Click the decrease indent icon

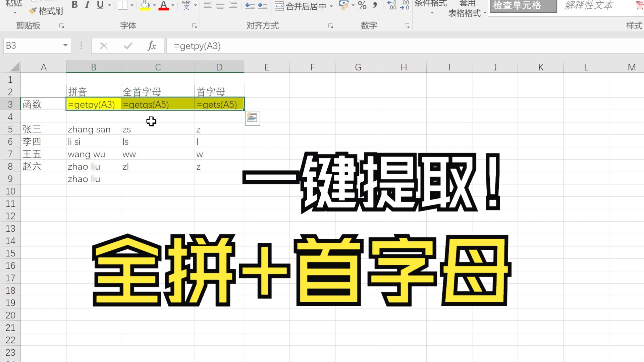pyautogui.click(x=250, y=5)
